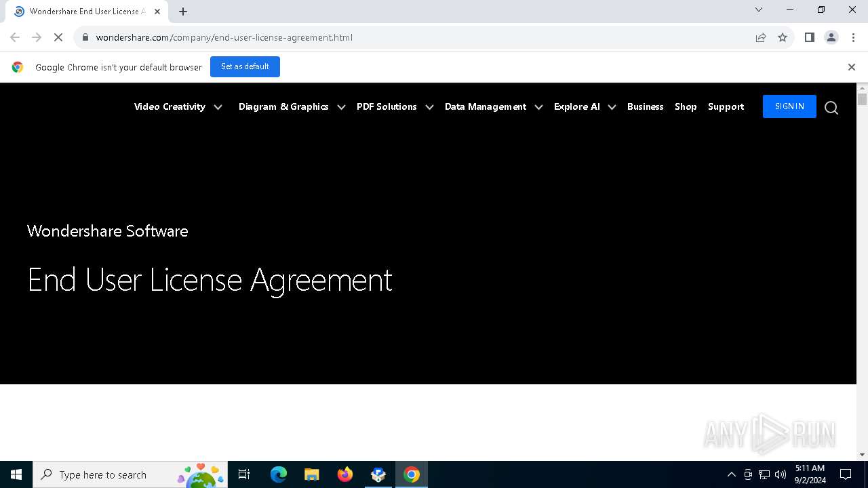
Task: Stop page loading in Chrome toolbar
Action: (x=58, y=37)
